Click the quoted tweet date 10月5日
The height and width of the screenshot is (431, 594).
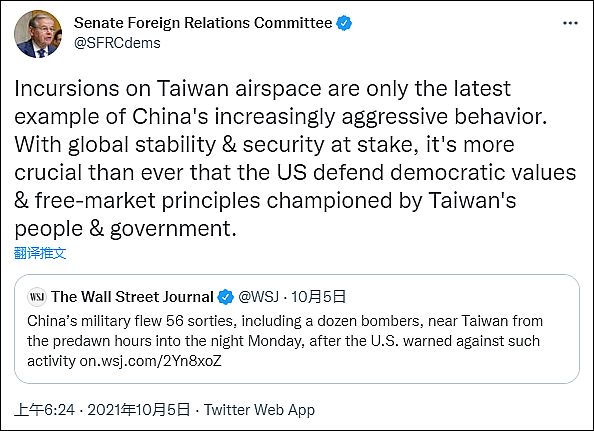318,297
